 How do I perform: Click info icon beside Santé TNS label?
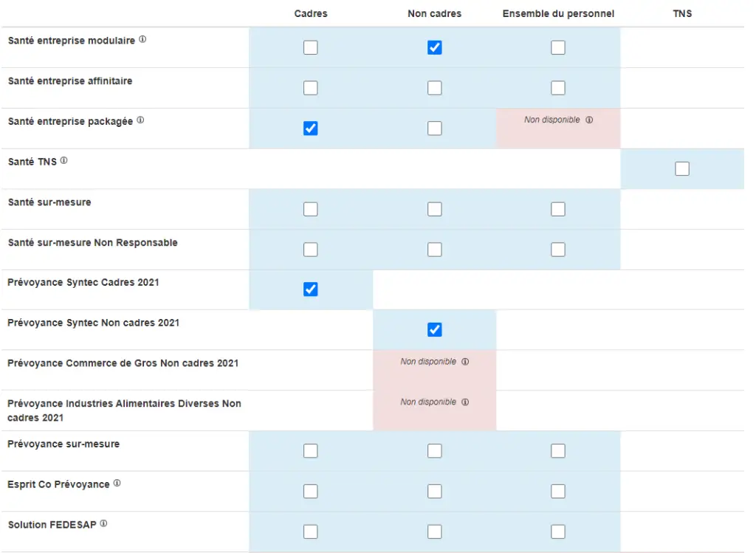point(63,160)
